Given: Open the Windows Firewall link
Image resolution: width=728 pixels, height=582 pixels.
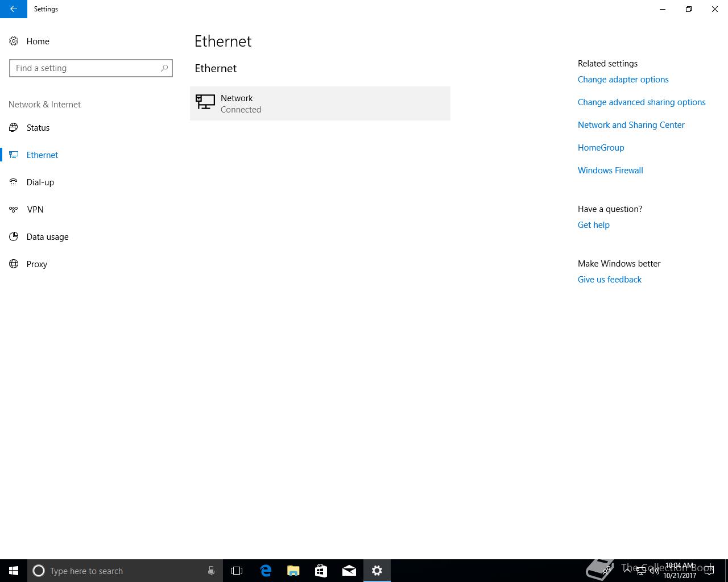Looking at the screenshot, I should [610, 171].
